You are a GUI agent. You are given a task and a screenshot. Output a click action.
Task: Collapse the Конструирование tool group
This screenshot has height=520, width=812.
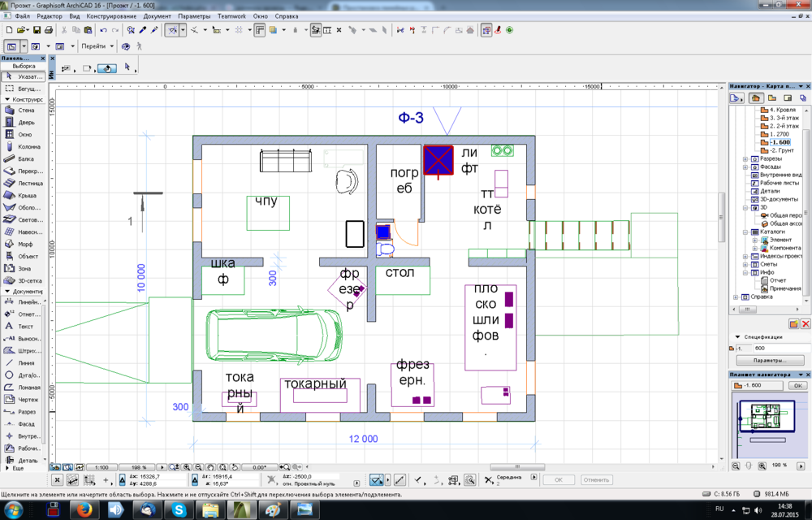[7, 99]
